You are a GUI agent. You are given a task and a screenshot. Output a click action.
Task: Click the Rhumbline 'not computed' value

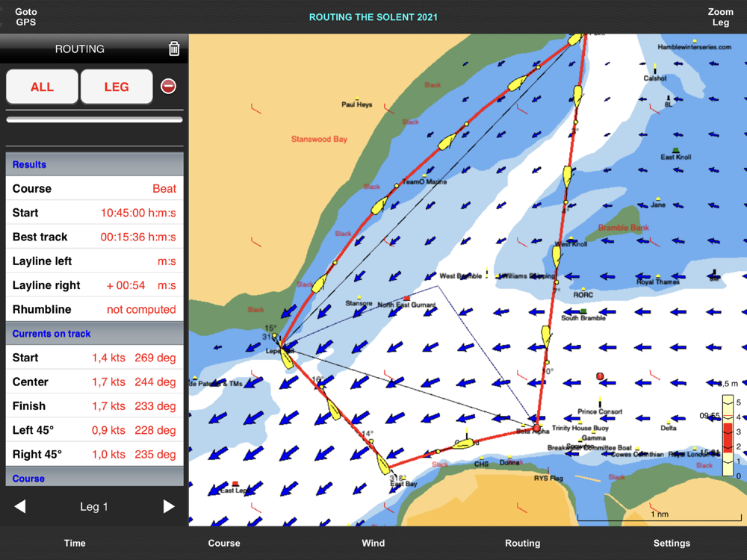[141, 310]
